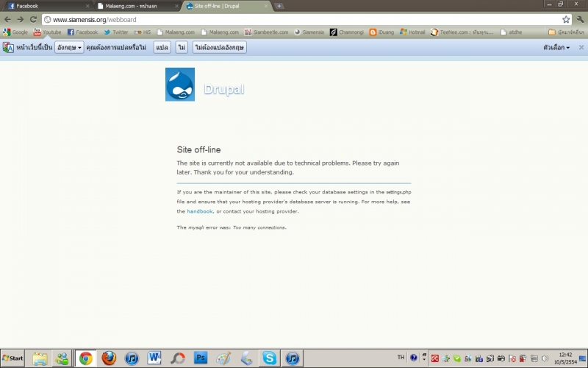The height and width of the screenshot is (368, 588).
Task: Close the Facebook tab
Action: pos(87,6)
